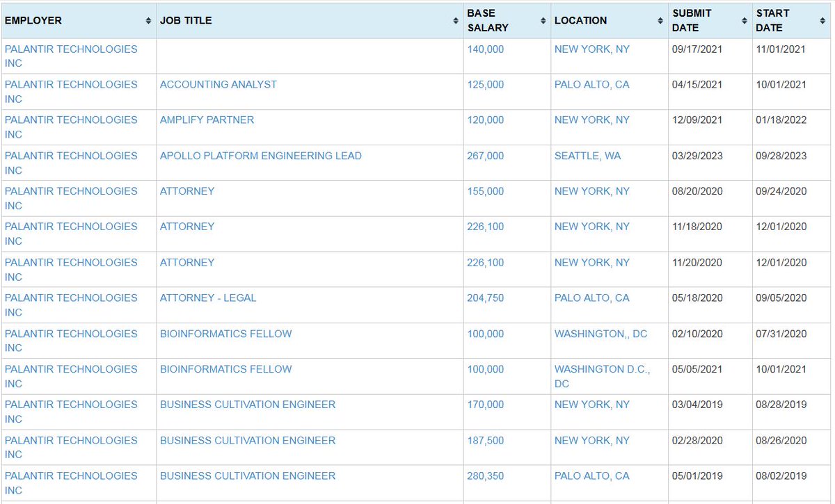
Task: Open ATTORNEY link submitted 11/18/2020
Action: pos(187,226)
